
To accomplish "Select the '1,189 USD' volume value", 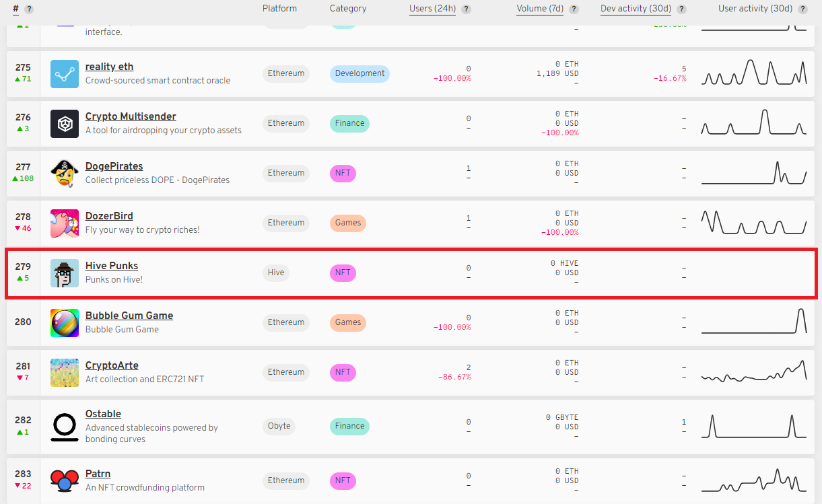I will [557, 73].
